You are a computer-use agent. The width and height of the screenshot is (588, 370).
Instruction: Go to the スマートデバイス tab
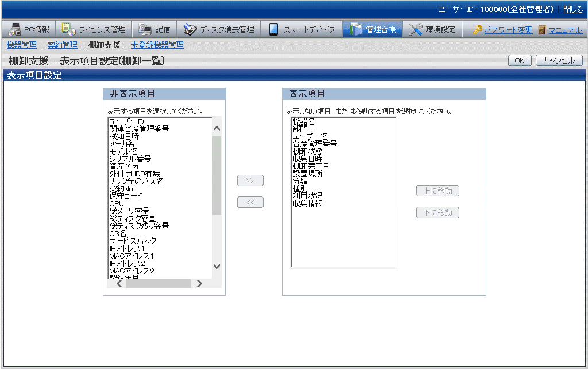(x=302, y=29)
